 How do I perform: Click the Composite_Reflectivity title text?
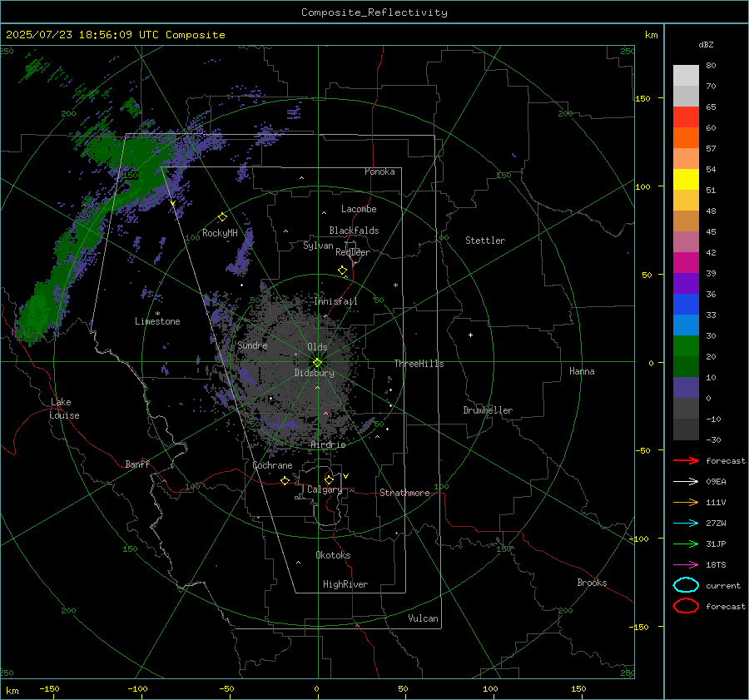pyautogui.click(x=374, y=12)
